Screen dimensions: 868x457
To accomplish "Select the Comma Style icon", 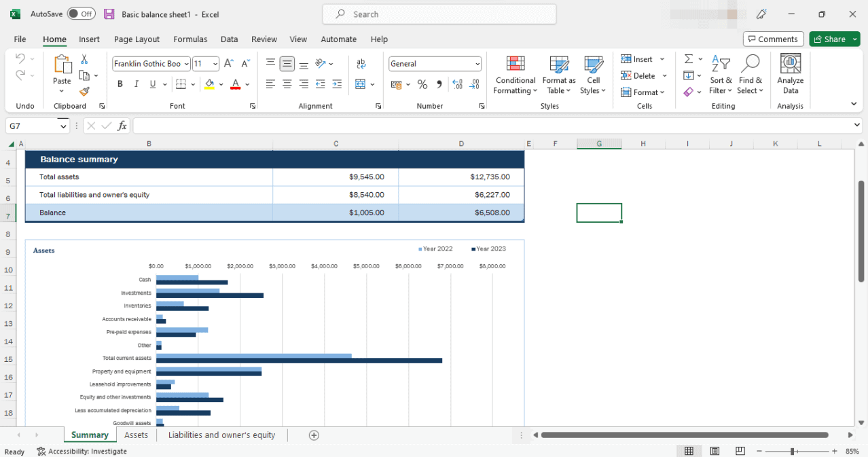I will [439, 84].
